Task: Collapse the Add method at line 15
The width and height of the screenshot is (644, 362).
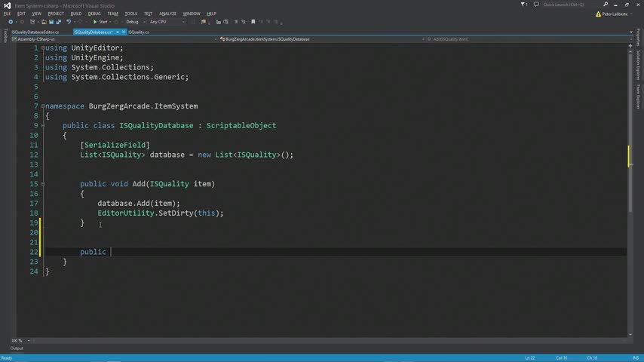Action: coord(43,184)
